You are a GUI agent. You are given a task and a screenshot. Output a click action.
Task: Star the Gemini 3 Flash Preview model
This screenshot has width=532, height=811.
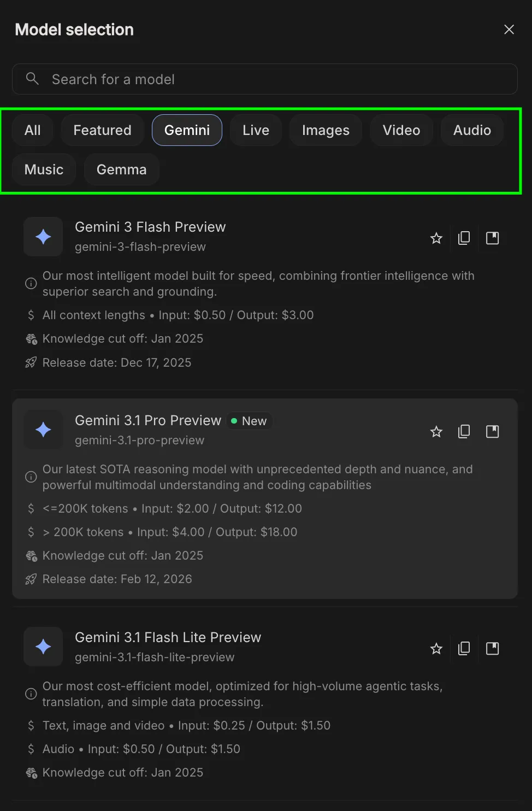tap(436, 238)
